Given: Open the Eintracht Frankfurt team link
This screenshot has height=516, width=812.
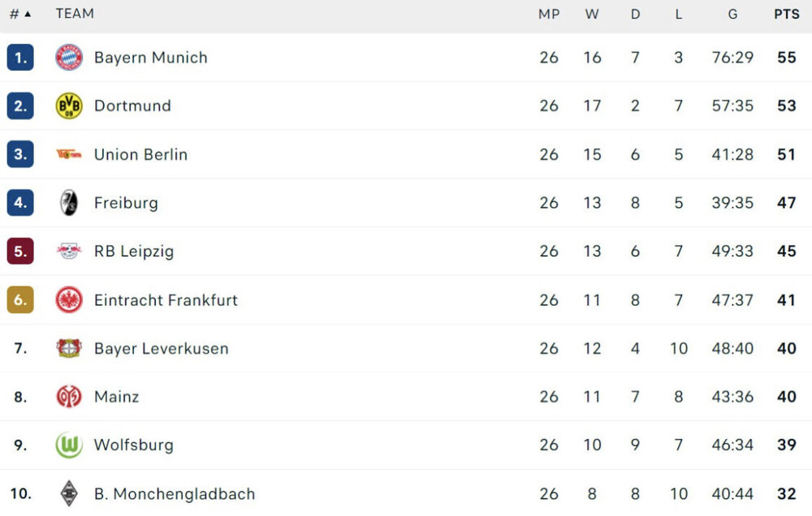Looking at the screenshot, I should [x=166, y=300].
